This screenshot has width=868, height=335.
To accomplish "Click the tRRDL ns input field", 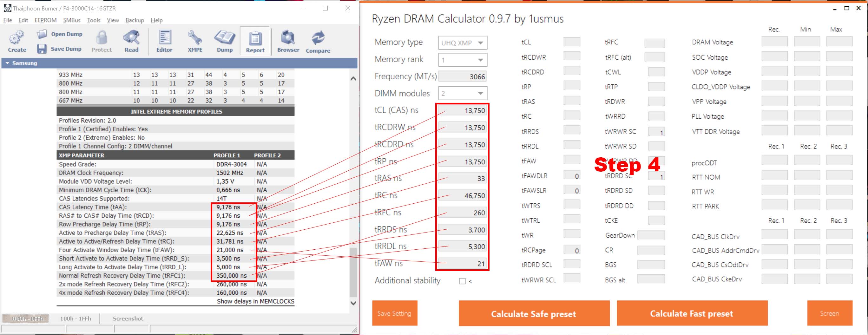I will [462, 247].
